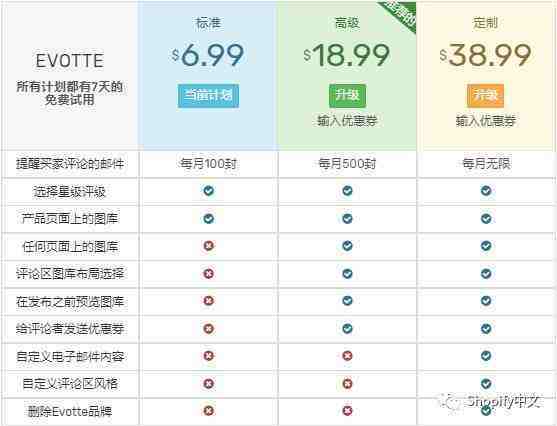This screenshot has height=426, width=557.
Task: Click the 每月500封 email limit cell
Action: (347, 164)
